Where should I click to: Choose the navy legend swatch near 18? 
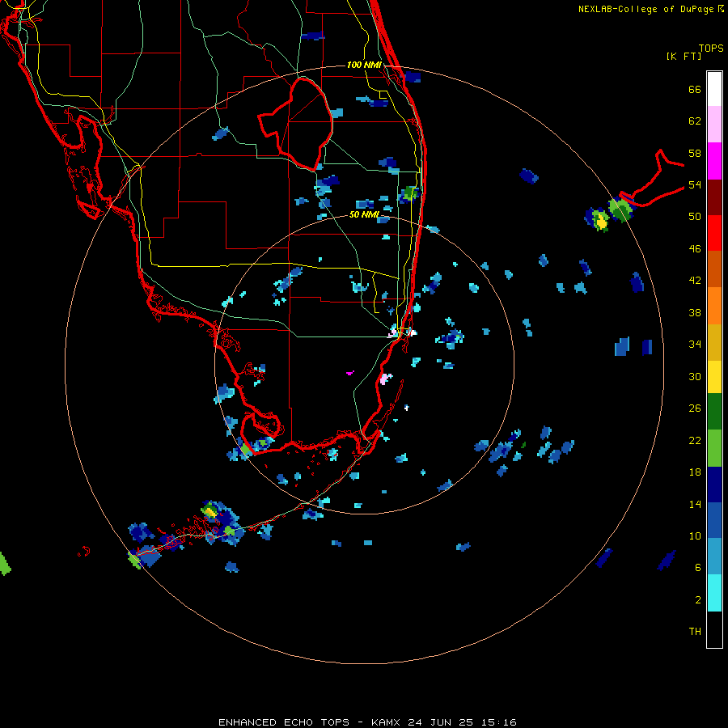click(x=714, y=485)
